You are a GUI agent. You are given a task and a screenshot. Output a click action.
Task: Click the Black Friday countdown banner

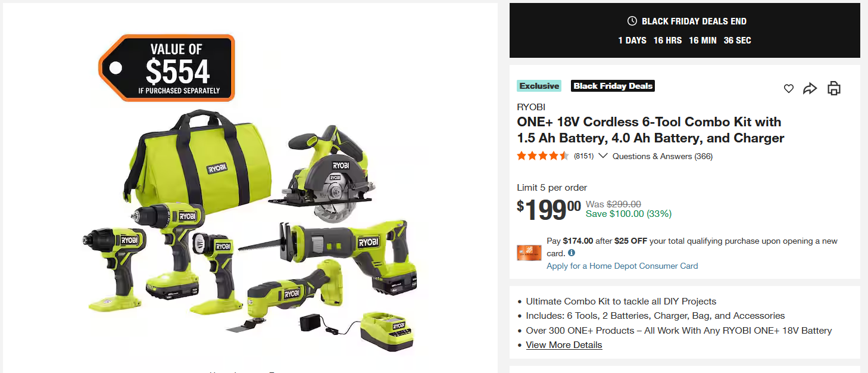pos(685,30)
